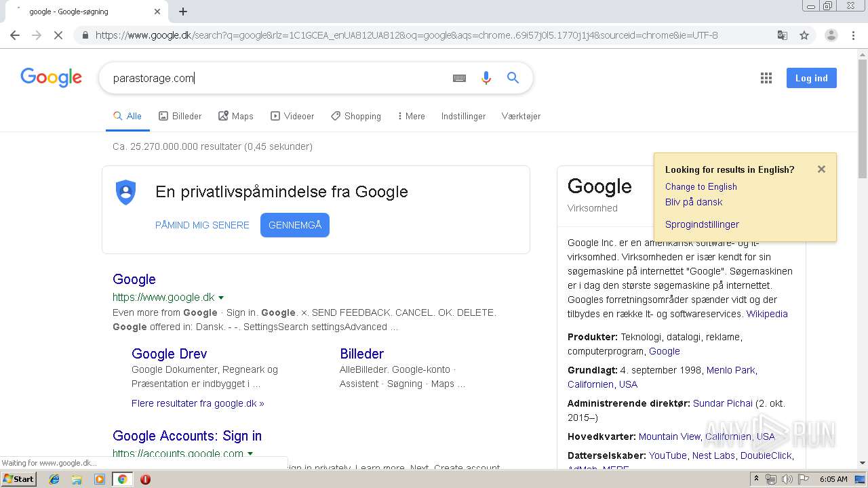The image size is (868, 488).
Task: Open the Google result title link
Action: tap(134, 279)
